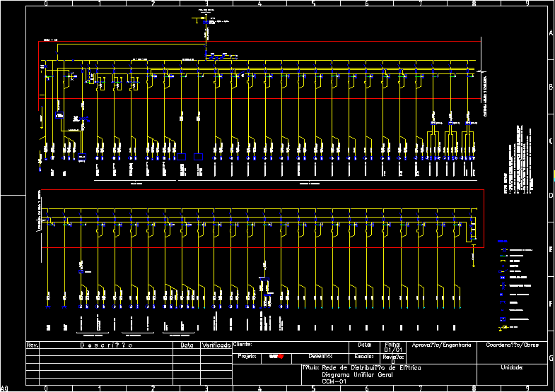Select the 'Verificado' column header
555x392 pixels.
pyautogui.click(x=216, y=345)
